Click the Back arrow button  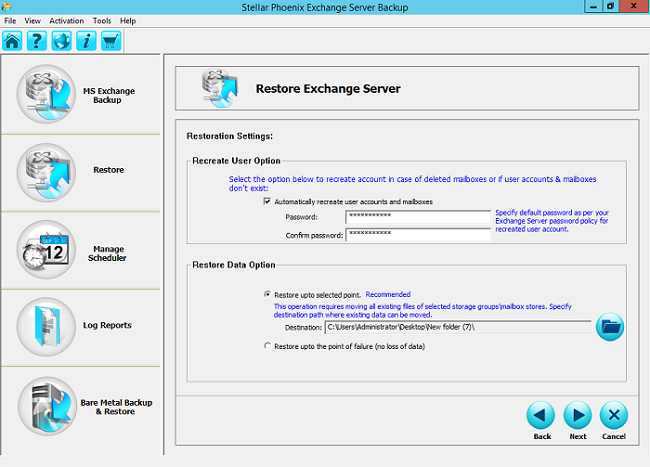point(541,415)
